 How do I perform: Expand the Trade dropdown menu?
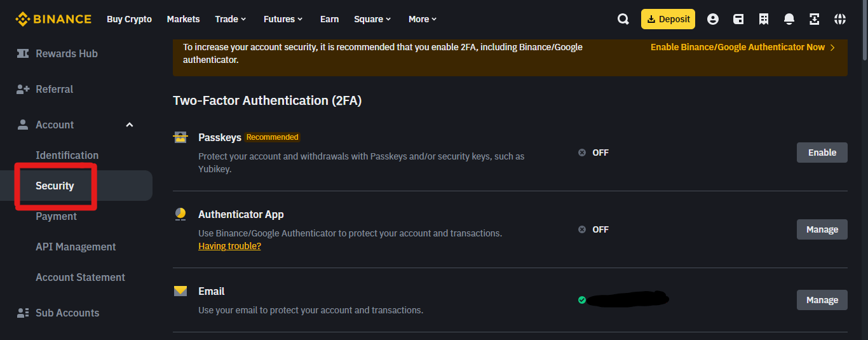click(x=231, y=19)
